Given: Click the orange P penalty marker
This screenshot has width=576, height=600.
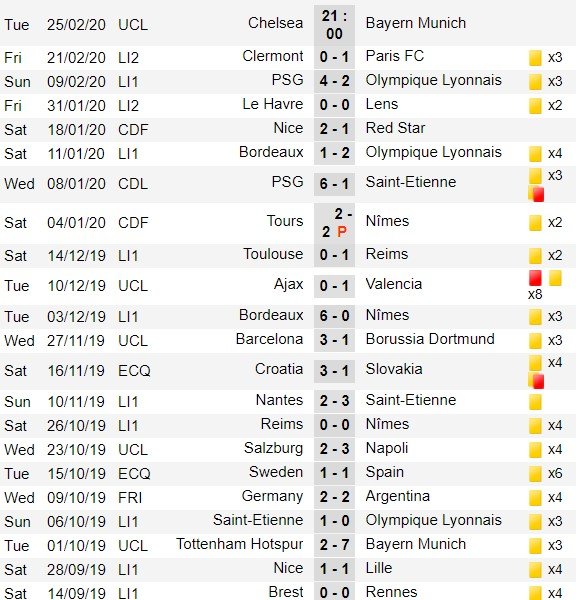Looking at the screenshot, I should click(342, 232).
